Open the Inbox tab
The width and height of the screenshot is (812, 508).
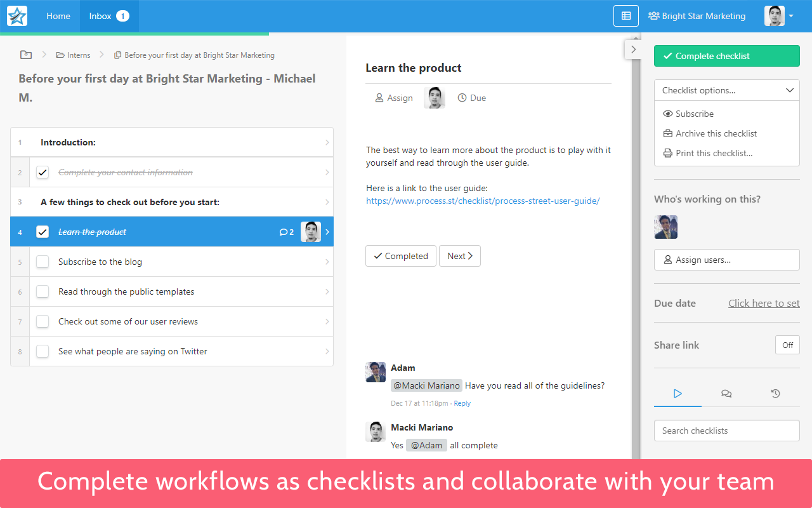pyautogui.click(x=108, y=16)
